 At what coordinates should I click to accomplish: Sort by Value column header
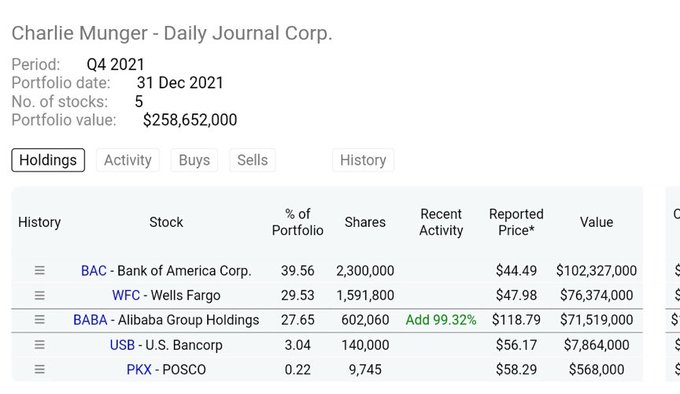tap(596, 222)
